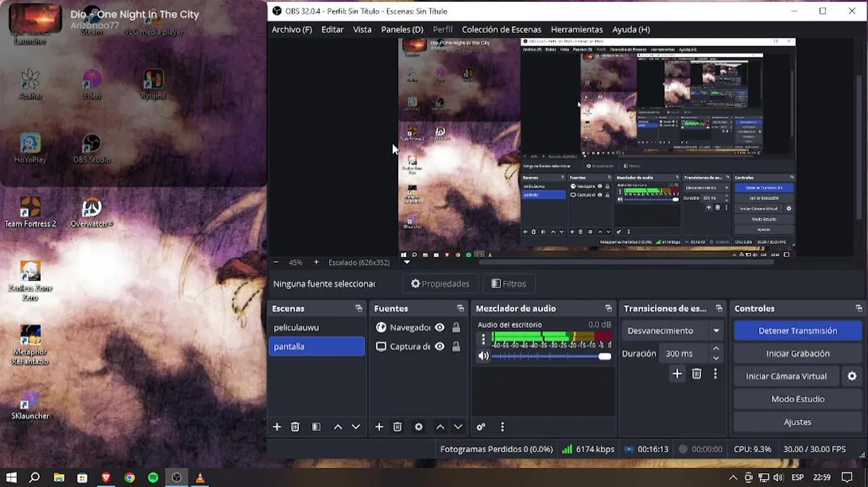
Task: Pop out the Controles dock icon
Action: click(x=859, y=308)
